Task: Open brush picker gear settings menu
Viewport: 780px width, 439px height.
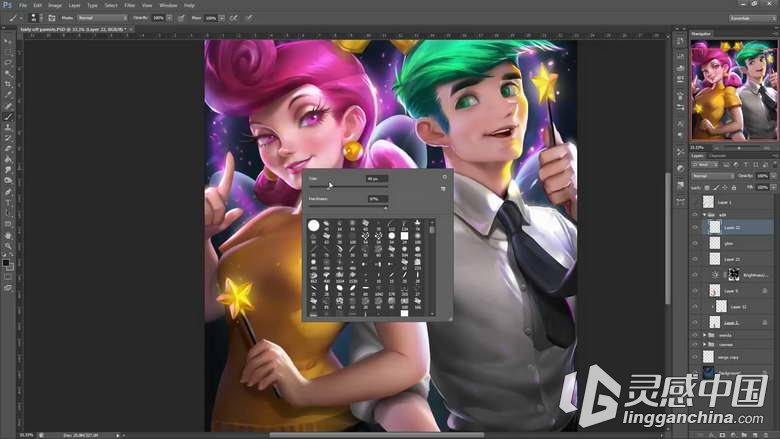Action: pos(444,177)
